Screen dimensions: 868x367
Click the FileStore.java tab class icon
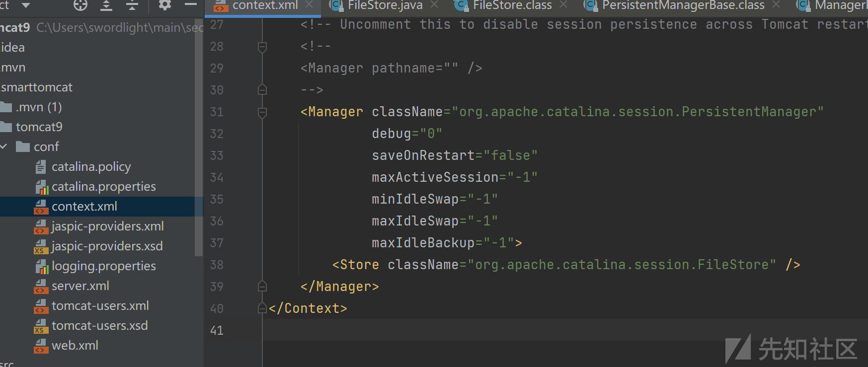[336, 5]
